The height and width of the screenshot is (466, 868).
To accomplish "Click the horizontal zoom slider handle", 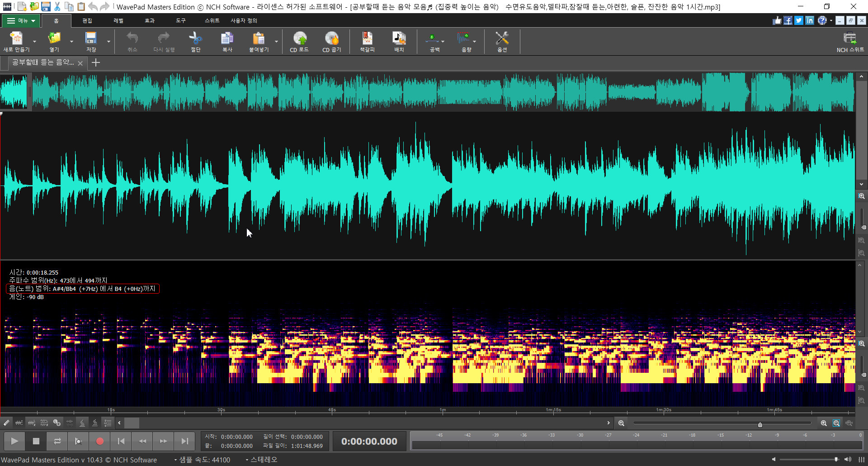I will pos(760,424).
